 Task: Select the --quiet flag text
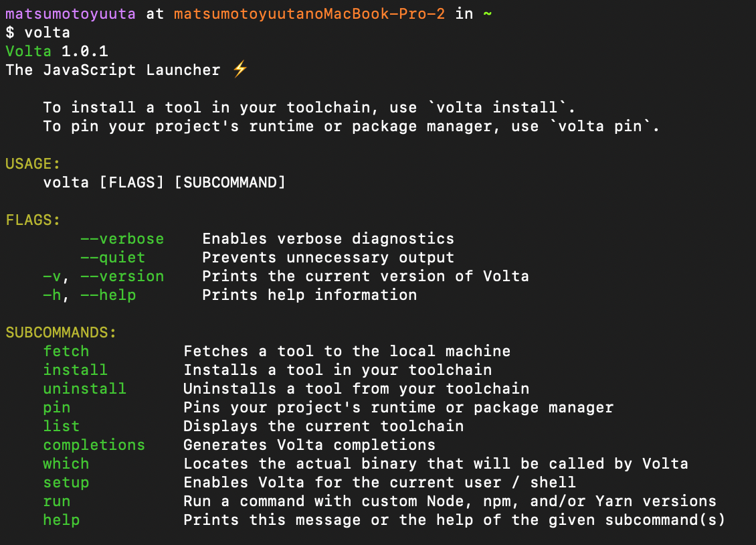coord(113,258)
